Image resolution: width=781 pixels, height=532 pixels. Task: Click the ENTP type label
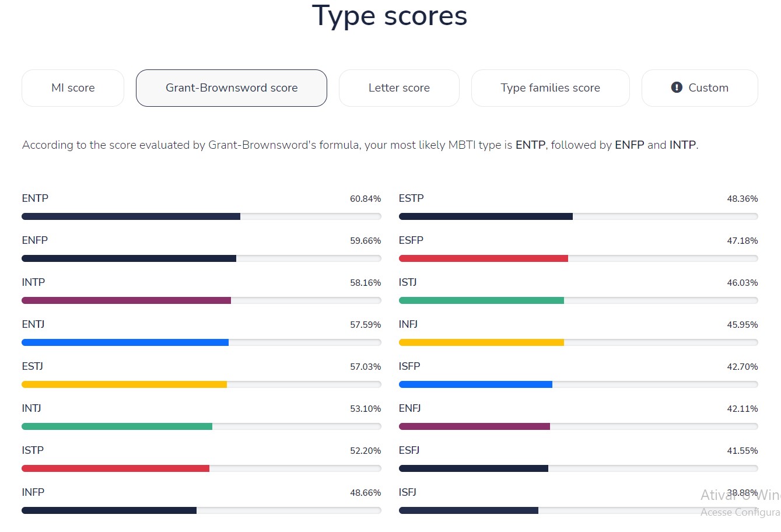tap(35, 198)
